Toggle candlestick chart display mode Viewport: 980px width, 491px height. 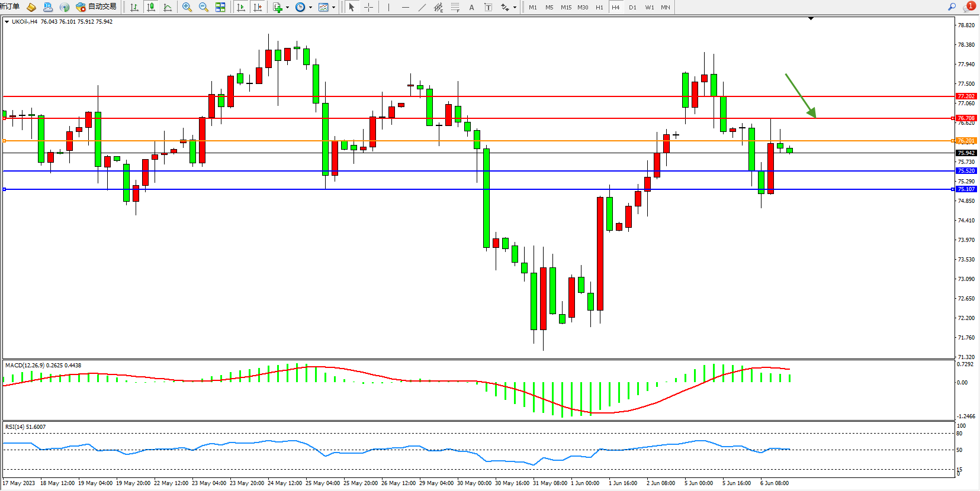[x=151, y=7]
